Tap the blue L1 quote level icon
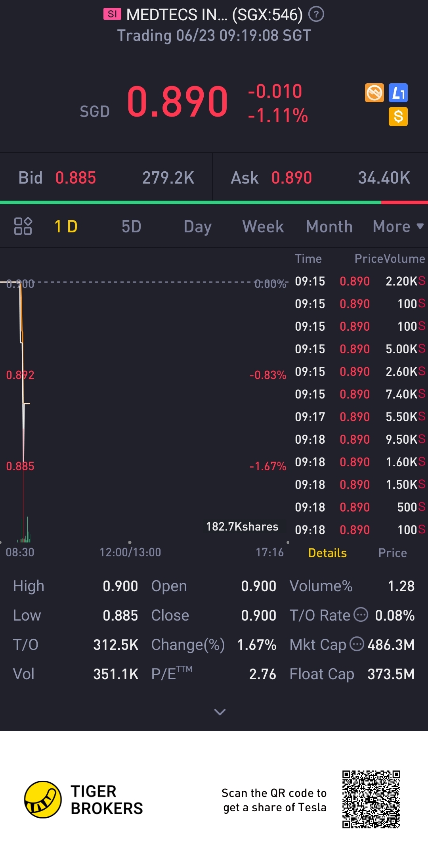Screen dimensions: 428x868 [398, 93]
